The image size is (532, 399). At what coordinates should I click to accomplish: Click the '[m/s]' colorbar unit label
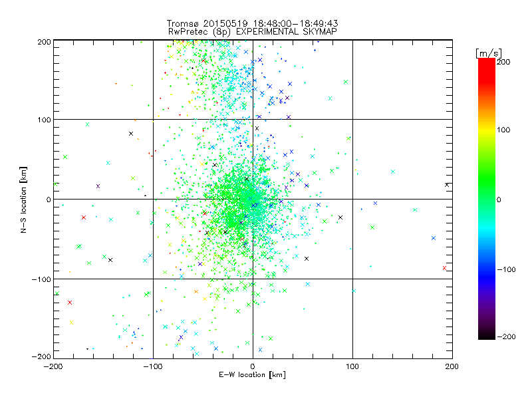[489, 53]
